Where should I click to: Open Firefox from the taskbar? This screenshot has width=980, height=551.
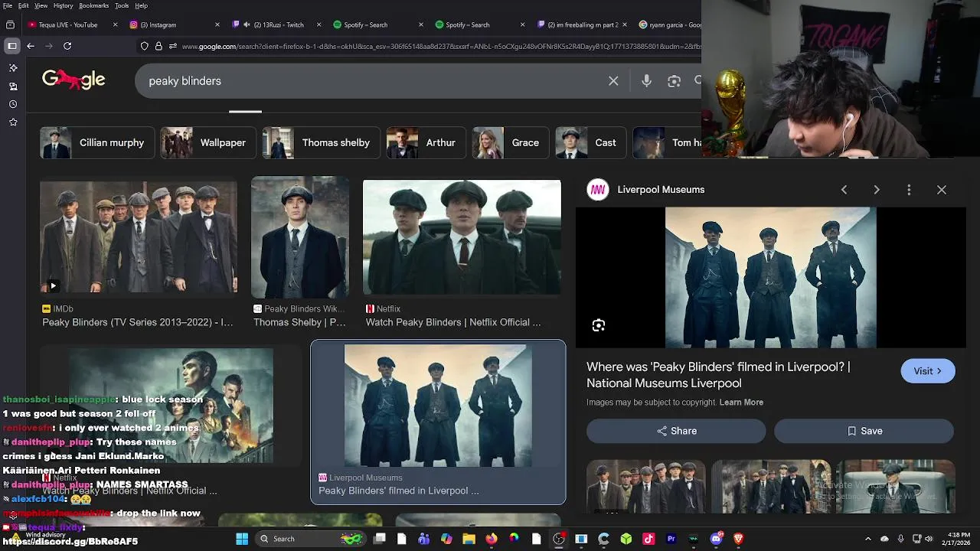[491, 539]
